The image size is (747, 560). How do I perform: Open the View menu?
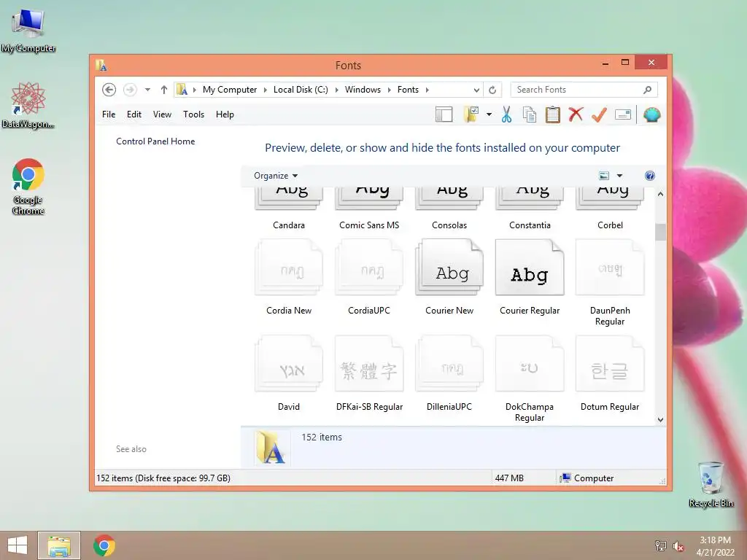coord(162,114)
